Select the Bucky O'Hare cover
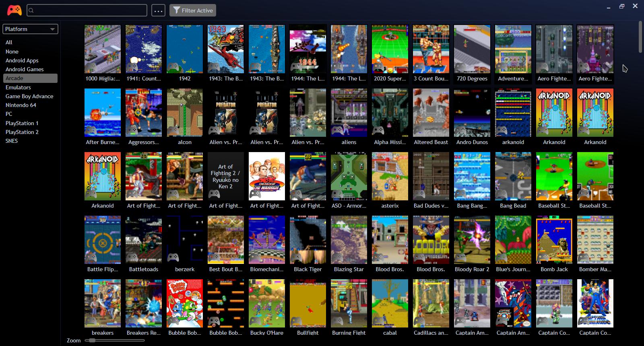Viewport: 644px width, 346px height. (x=267, y=303)
